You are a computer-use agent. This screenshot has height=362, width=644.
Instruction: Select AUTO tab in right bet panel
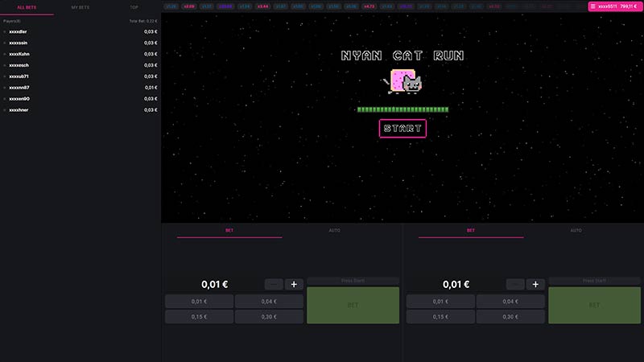(x=576, y=231)
